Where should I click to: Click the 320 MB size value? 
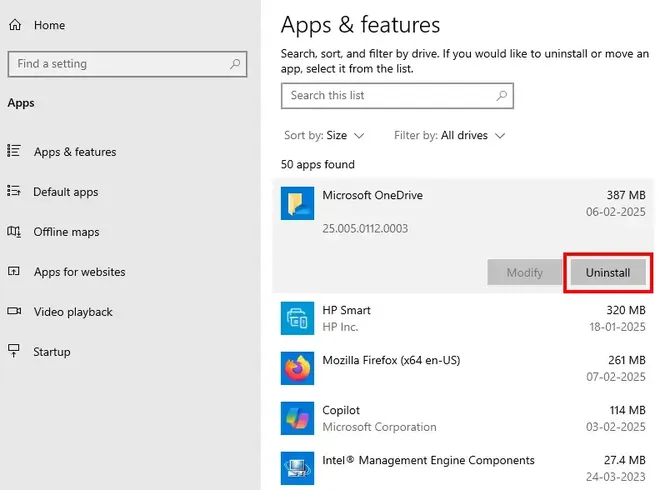(626, 310)
